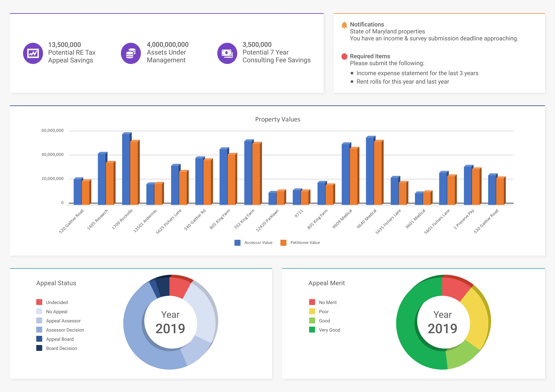Screen dimensions: 555x392
Task: Click the Appeal Board legend swatch
Action: click(x=39, y=339)
